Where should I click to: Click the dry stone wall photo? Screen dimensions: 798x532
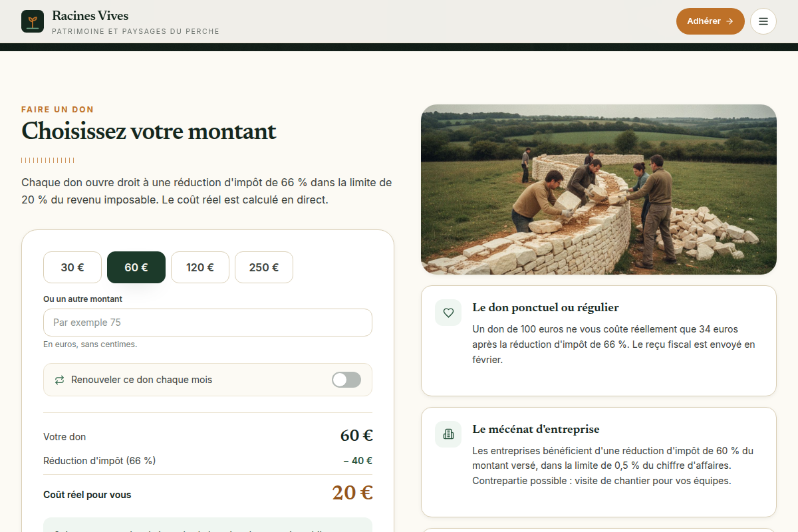[x=598, y=190]
